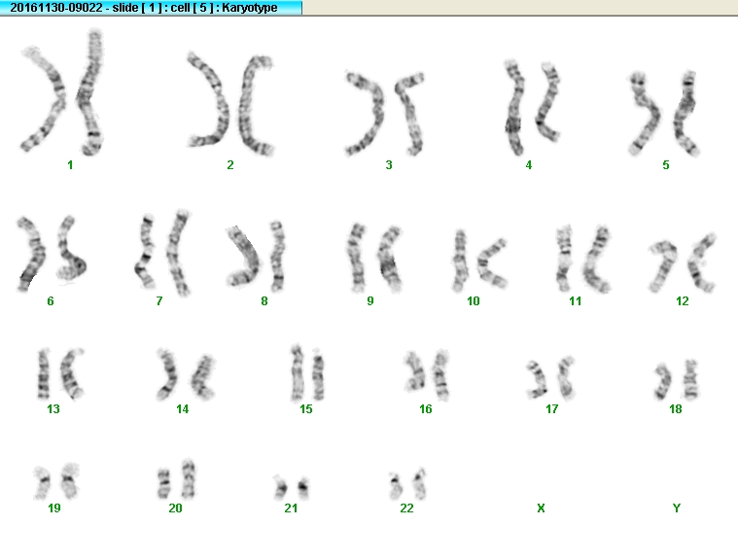Screen dimensions: 738x560
Task: Click chromosome label 7
Action: coord(159,301)
